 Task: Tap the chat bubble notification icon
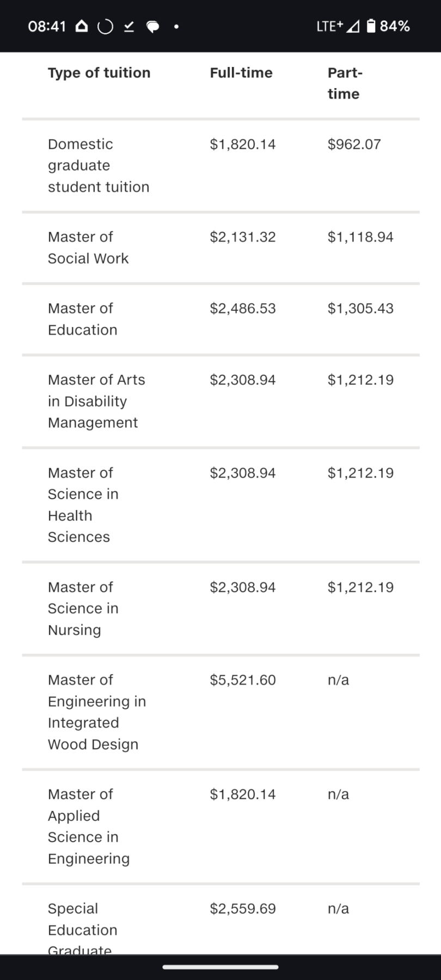click(x=153, y=27)
